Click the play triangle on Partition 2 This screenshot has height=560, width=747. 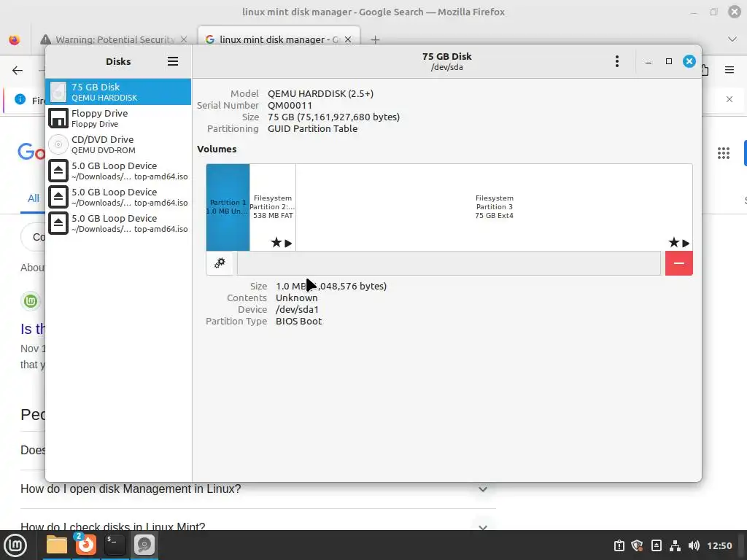tap(288, 244)
